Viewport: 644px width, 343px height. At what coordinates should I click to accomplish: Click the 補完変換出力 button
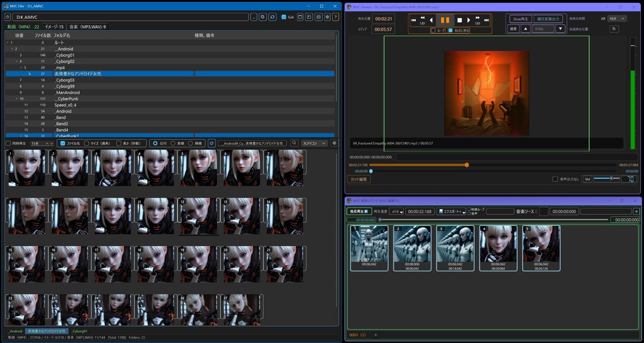click(548, 19)
